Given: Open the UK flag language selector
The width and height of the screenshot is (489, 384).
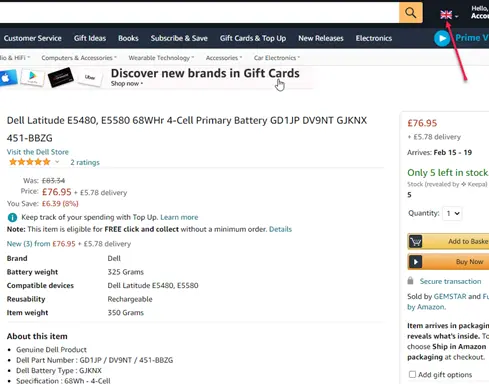Looking at the screenshot, I should coord(449,15).
